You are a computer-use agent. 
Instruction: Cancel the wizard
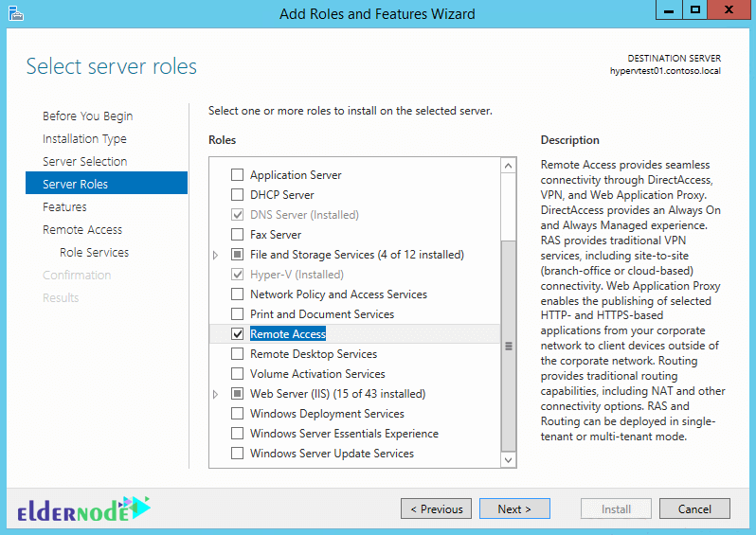point(694,509)
